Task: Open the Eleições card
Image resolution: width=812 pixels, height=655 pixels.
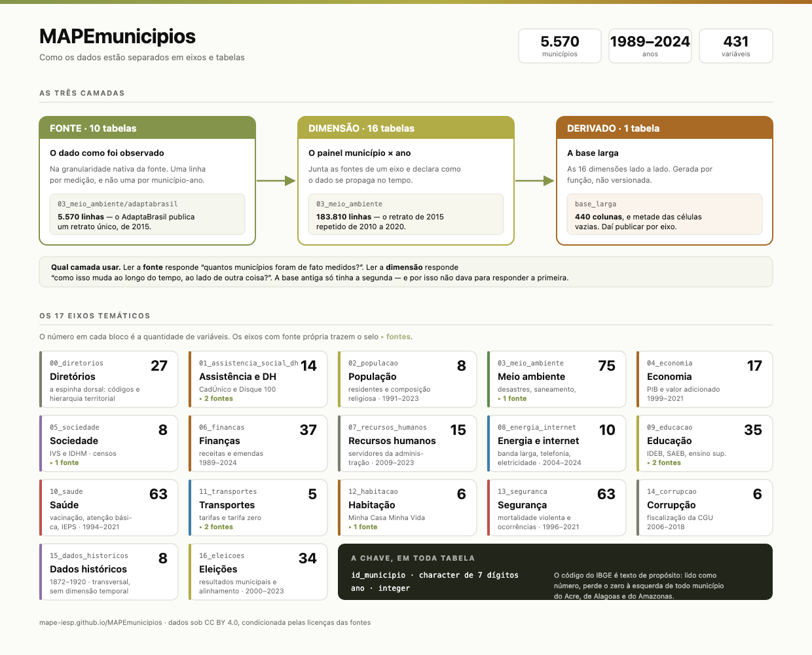Action: click(x=258, y=572)
